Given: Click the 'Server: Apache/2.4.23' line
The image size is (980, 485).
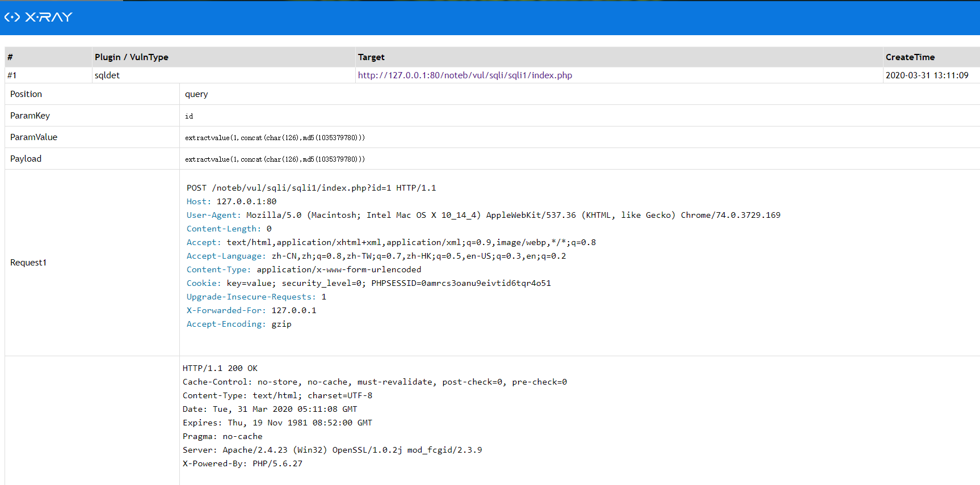Looking at the screenshot, I should (333, 450).
